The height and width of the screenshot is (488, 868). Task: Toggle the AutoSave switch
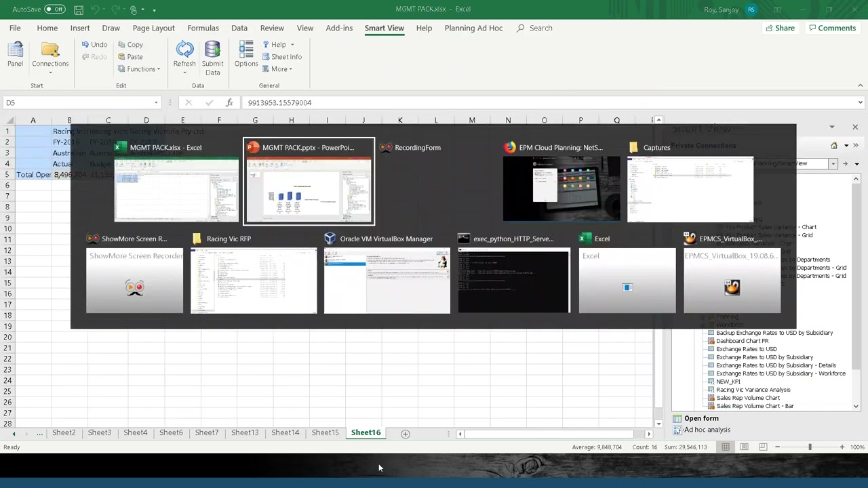54,9
